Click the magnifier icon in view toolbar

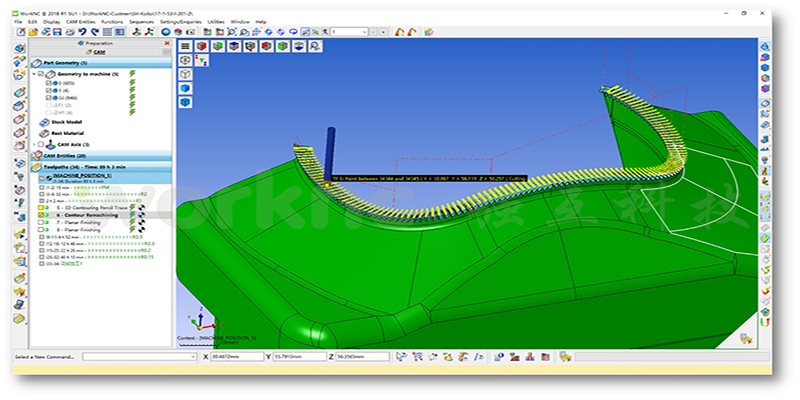pos(315,46)
